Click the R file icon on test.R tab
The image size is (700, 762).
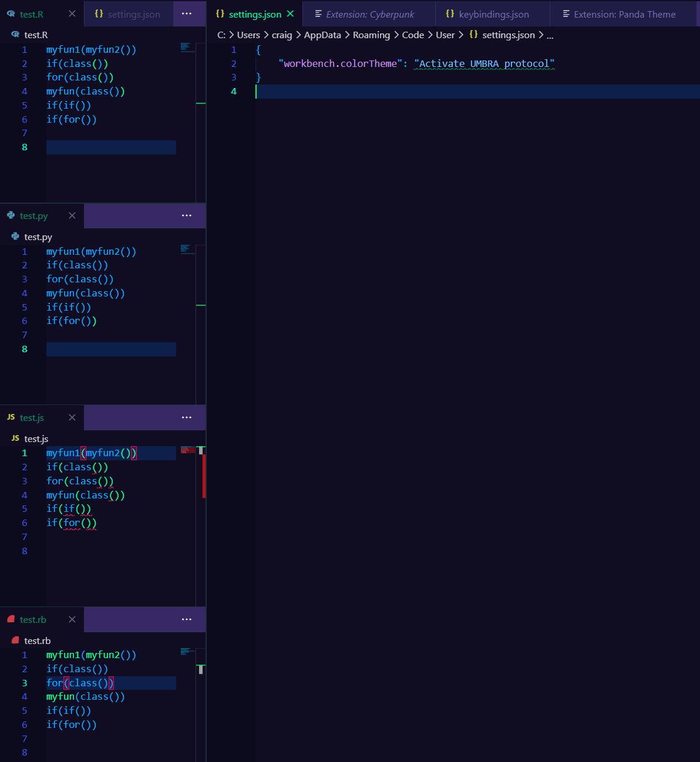click(x=11, y=14)
